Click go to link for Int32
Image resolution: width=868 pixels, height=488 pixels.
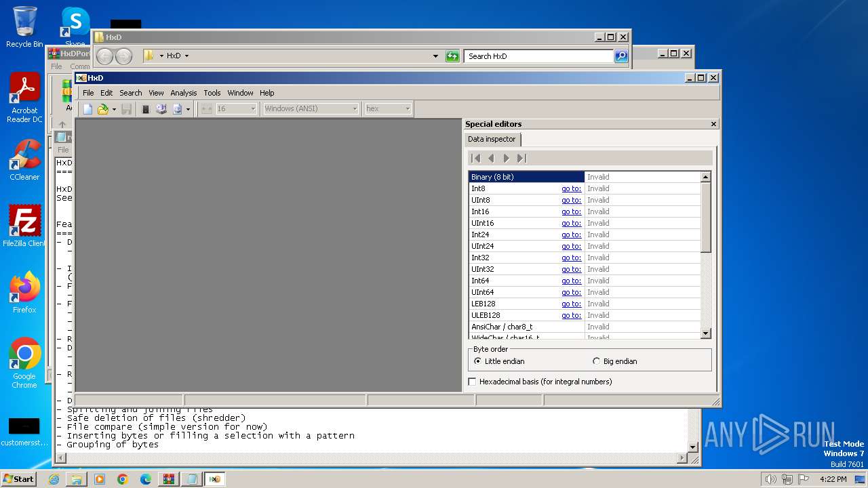[571, 258]
